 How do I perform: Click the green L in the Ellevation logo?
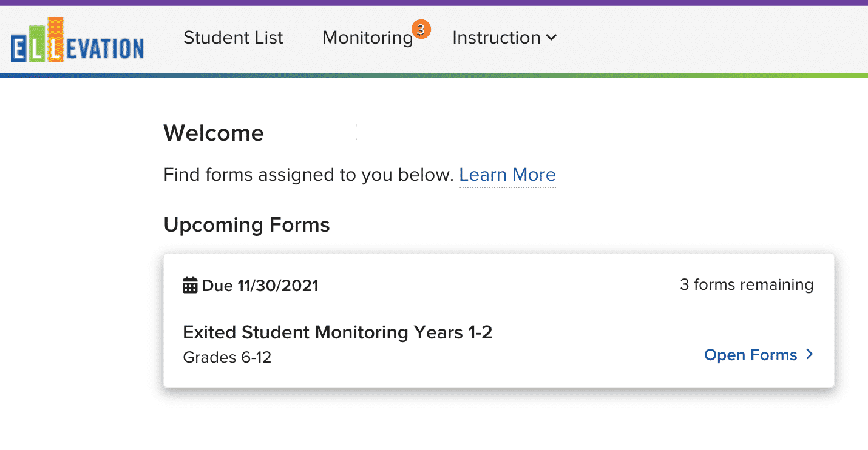(38, 44)
